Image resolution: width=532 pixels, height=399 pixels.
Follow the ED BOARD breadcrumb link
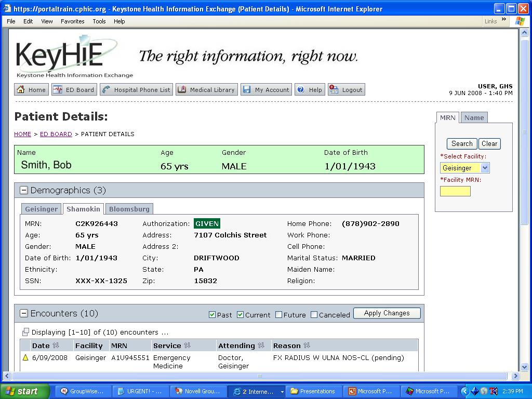tap(56, 134)
